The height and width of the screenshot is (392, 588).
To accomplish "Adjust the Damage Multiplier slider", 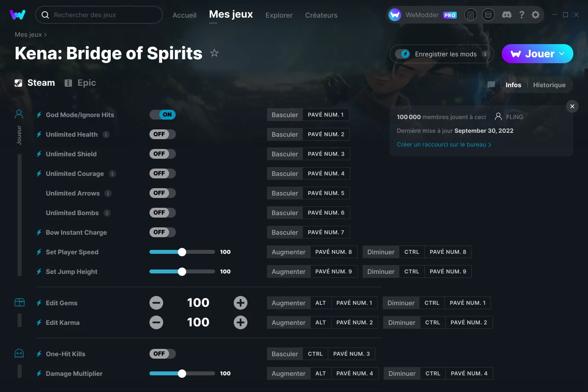I will click(182, 373).
